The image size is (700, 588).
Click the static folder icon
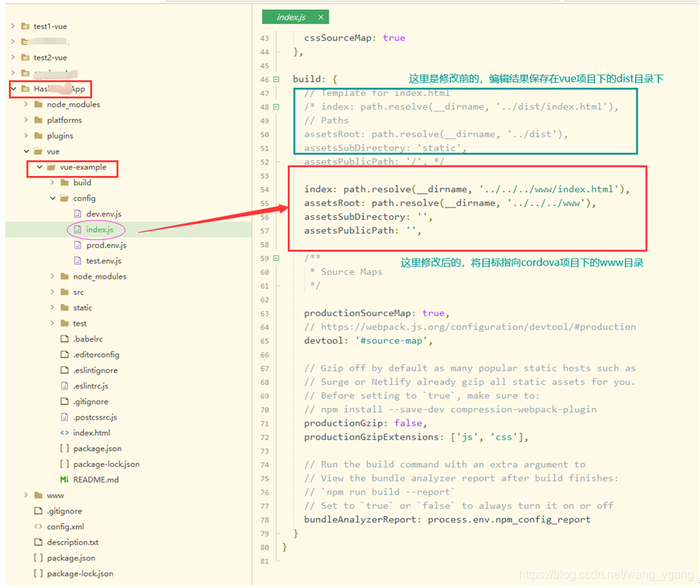coord(65,307)
